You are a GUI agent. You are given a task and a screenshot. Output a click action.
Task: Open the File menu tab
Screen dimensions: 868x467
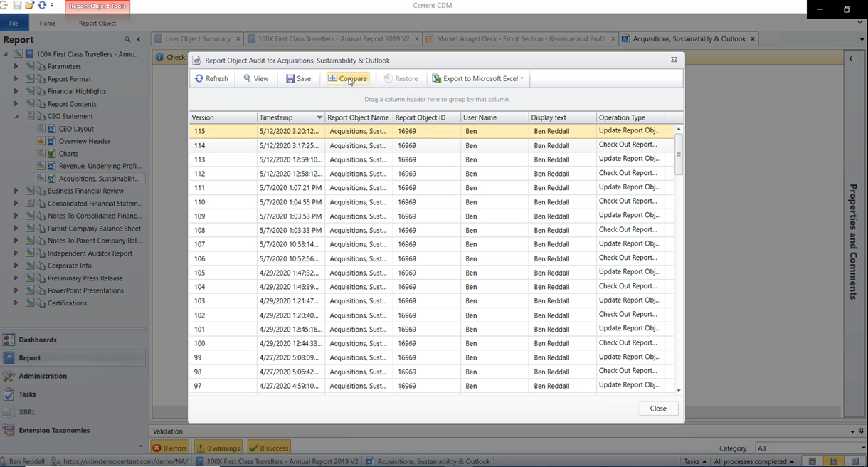pos(14,23)
